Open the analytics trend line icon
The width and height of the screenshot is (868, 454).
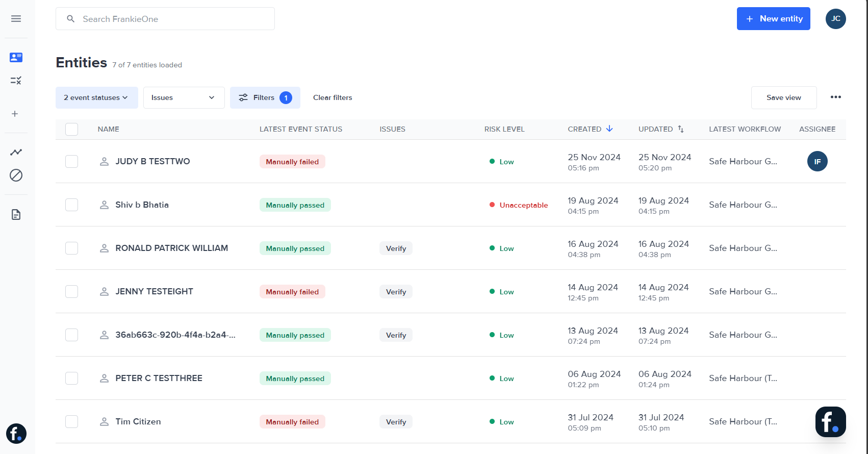(16, 152)
